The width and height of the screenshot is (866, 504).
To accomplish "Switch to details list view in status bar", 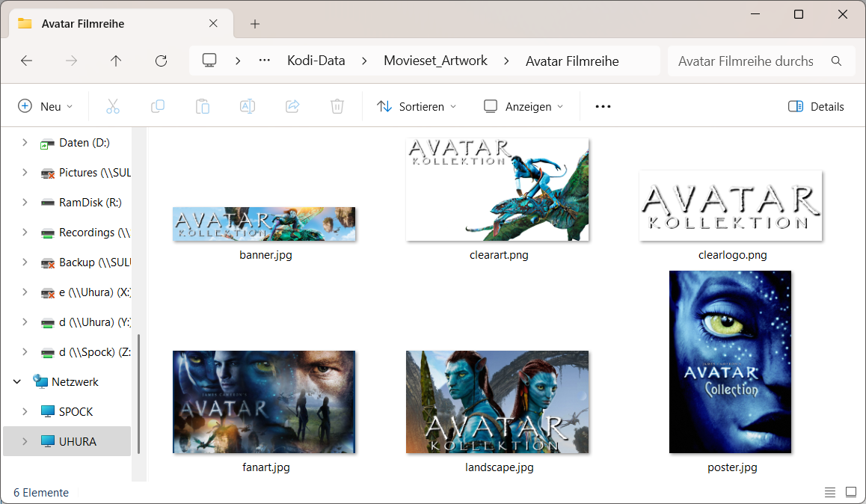I will 829,492.
